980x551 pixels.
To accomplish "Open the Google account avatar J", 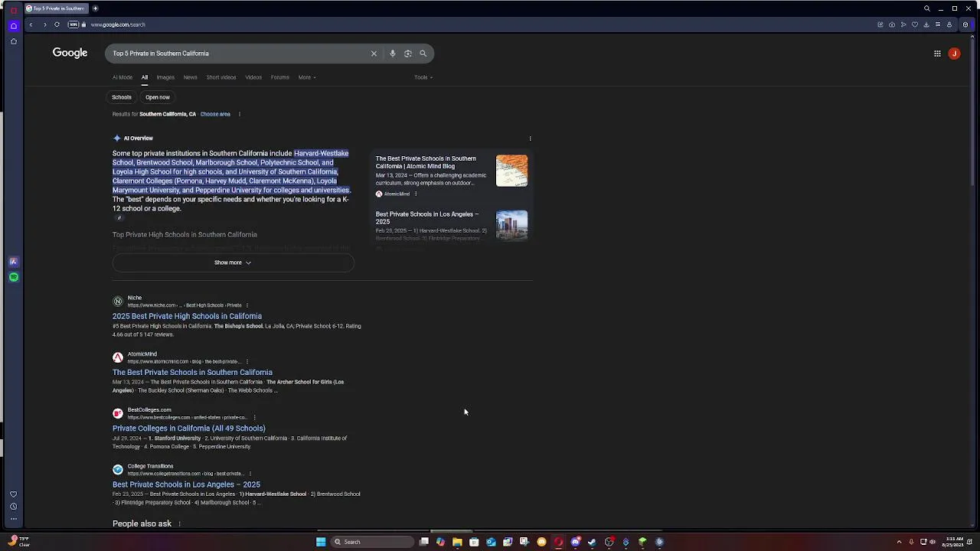I will (x=954, y=54).
